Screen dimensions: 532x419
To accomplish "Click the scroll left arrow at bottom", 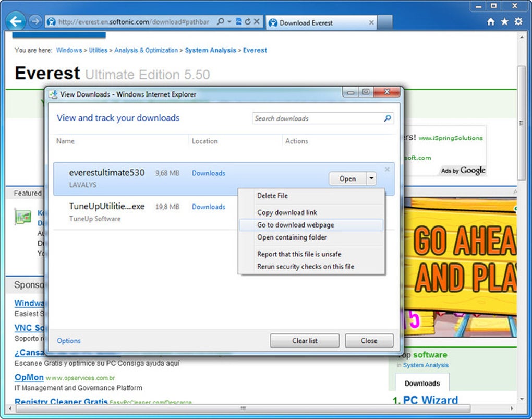I will tap(10, 408).
